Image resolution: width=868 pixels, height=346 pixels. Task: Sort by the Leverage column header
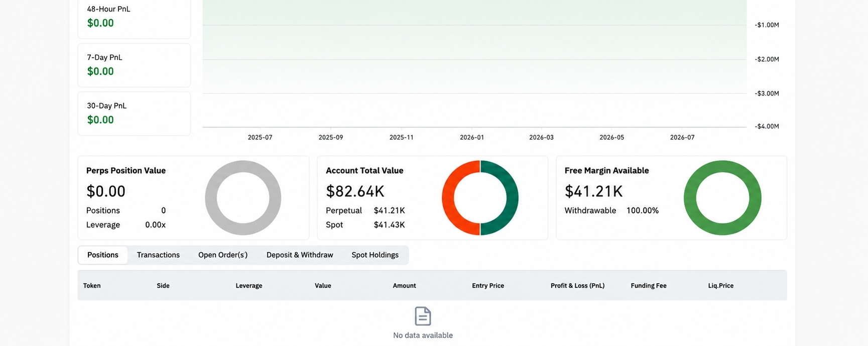point(249,286)
